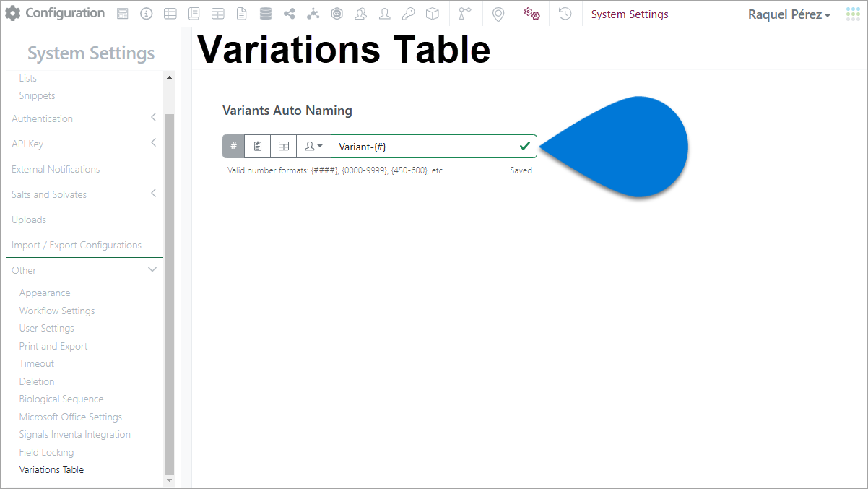Select the table token button in naming bar
The width and height of the screenshot is (868, 489).
click(x=284, y=146)
